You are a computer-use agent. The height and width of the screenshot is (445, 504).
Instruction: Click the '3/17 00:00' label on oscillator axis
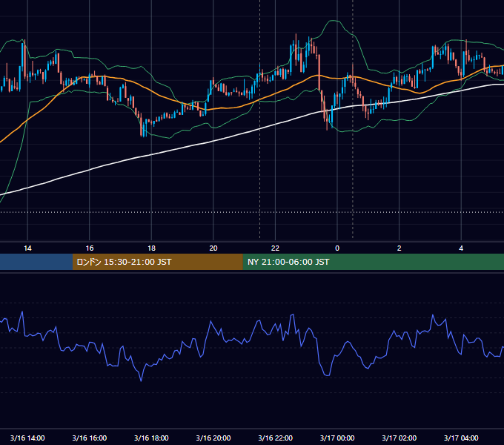click(337, 438)
